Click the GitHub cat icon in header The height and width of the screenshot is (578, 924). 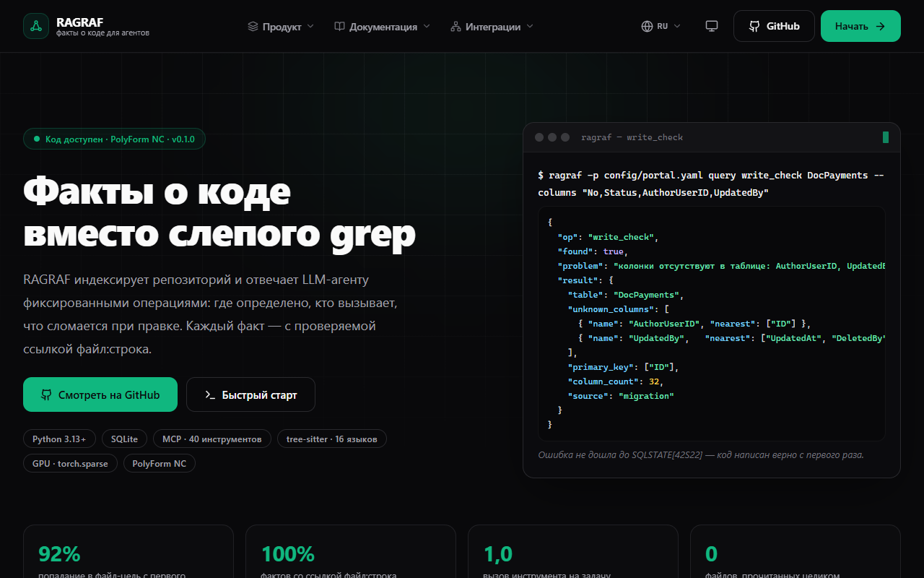(x=754, y=26)
